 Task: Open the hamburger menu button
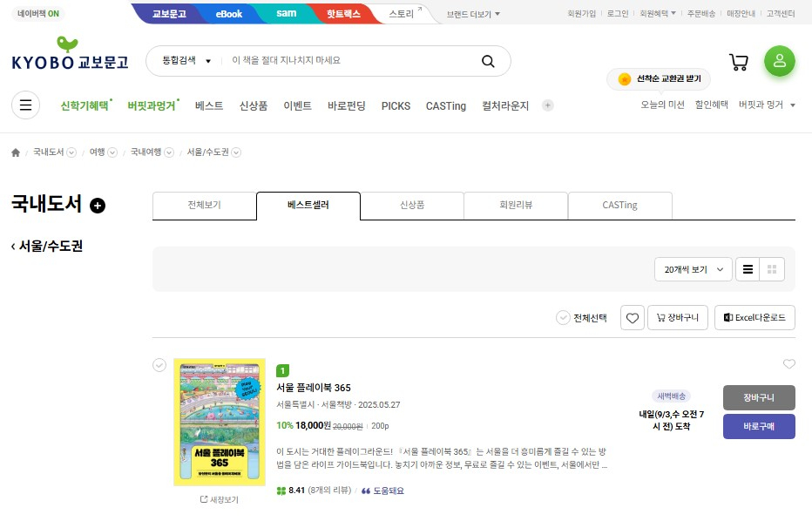pyautogui.click(x=25, y=105)
